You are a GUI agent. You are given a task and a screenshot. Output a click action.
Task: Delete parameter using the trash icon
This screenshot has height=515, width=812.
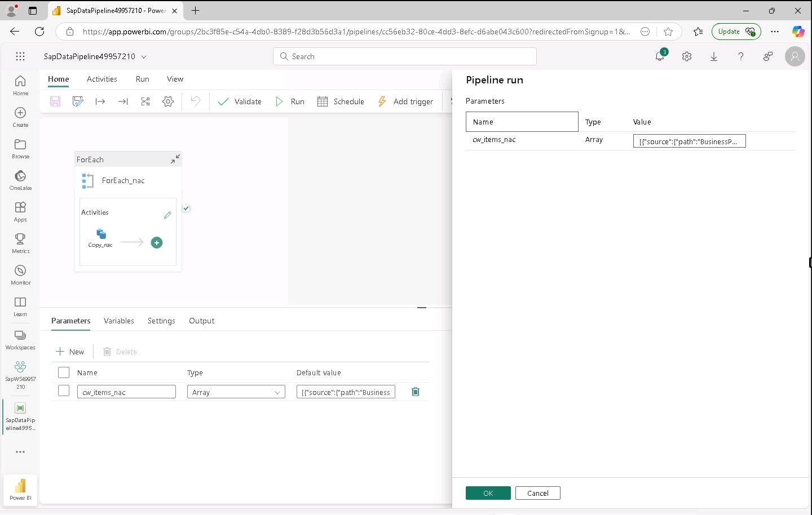[x=416, y=392]
